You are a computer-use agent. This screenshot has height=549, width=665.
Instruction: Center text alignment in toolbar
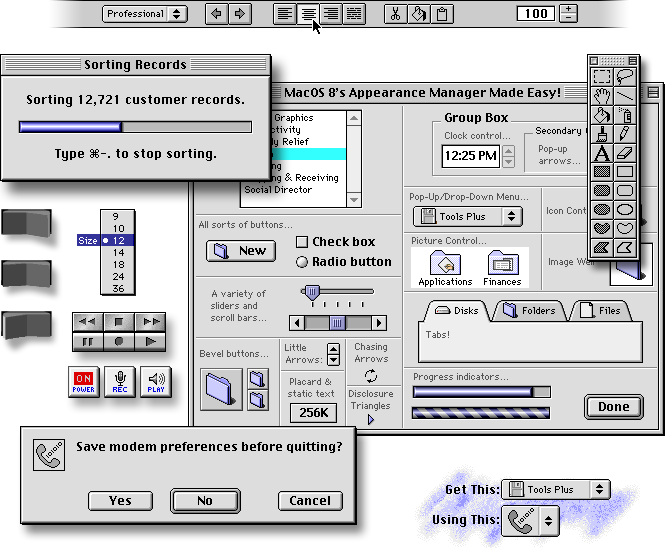[x=308, y=14]
